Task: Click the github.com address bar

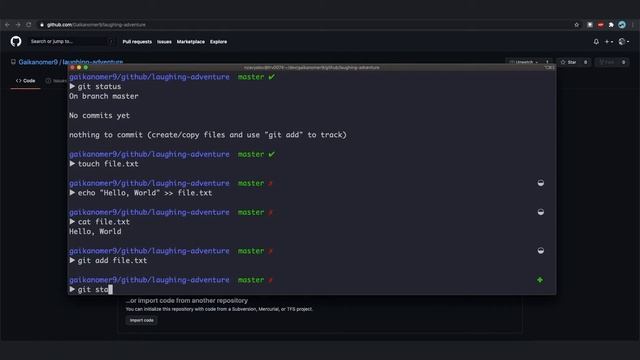Action: pos(306,25)
